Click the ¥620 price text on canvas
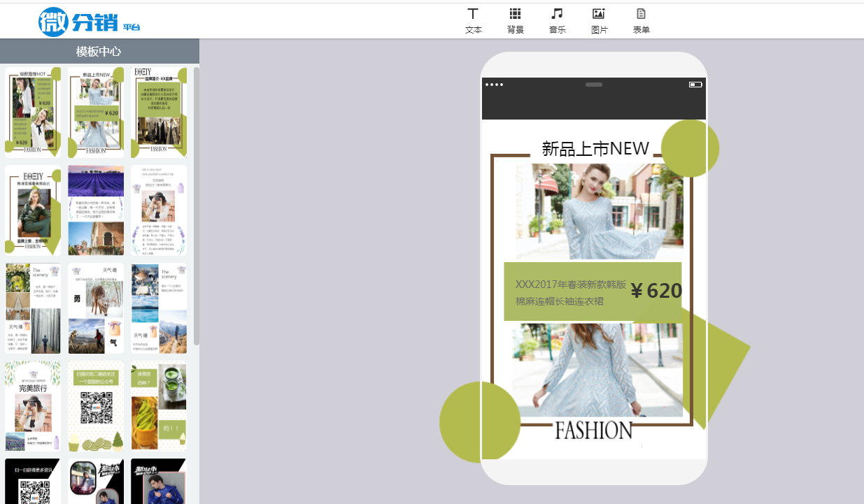This screenshot has width=864, height=504. (x=656, y=291)
